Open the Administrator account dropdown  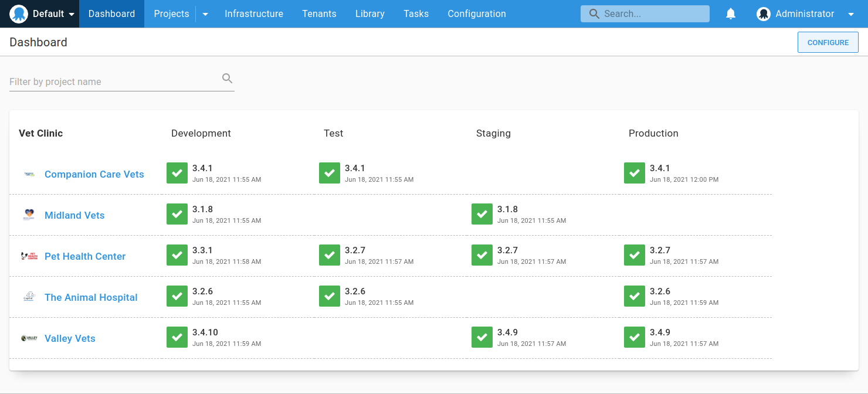[850, 13]
